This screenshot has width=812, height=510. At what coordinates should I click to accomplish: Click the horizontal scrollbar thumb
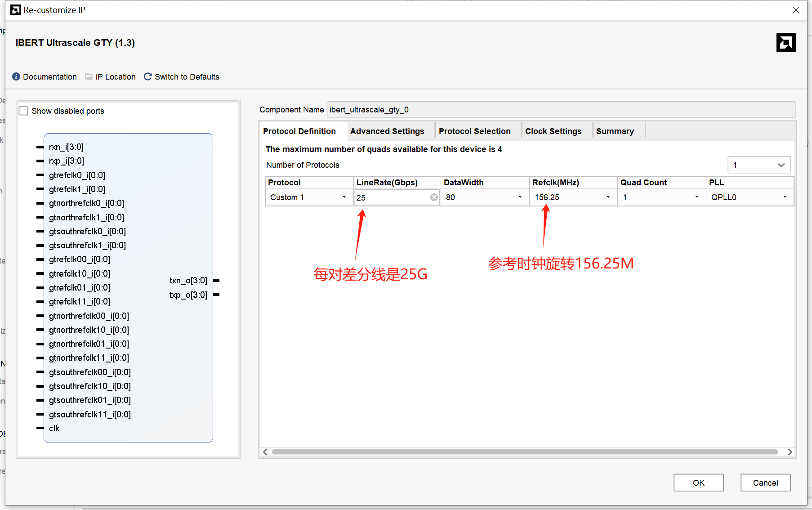coord(525,452)
